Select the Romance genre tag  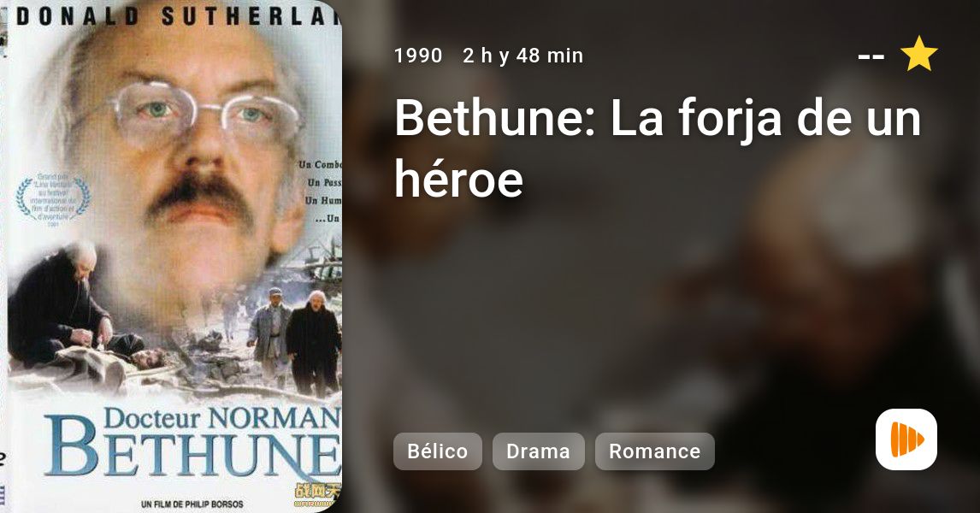tap(654, 451)
